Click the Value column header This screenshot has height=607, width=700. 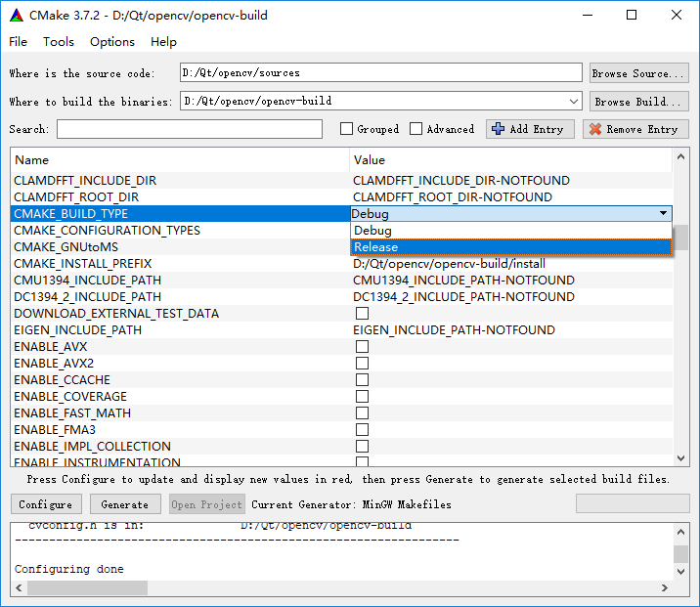(x=510, y=159)
